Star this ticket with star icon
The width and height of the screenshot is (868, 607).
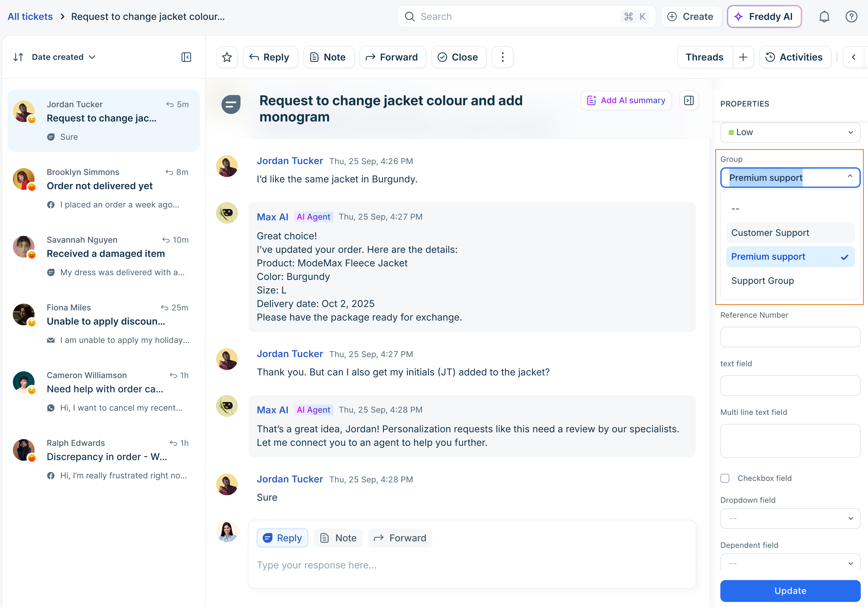click(227, 57)
